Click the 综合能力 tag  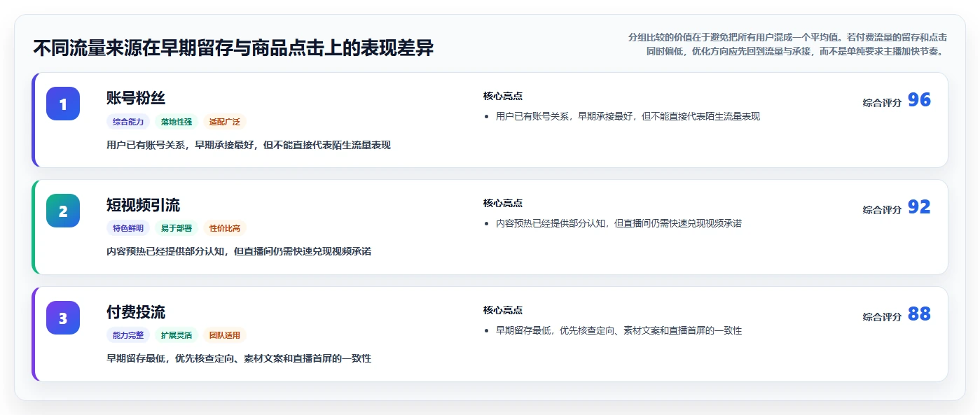128,122
